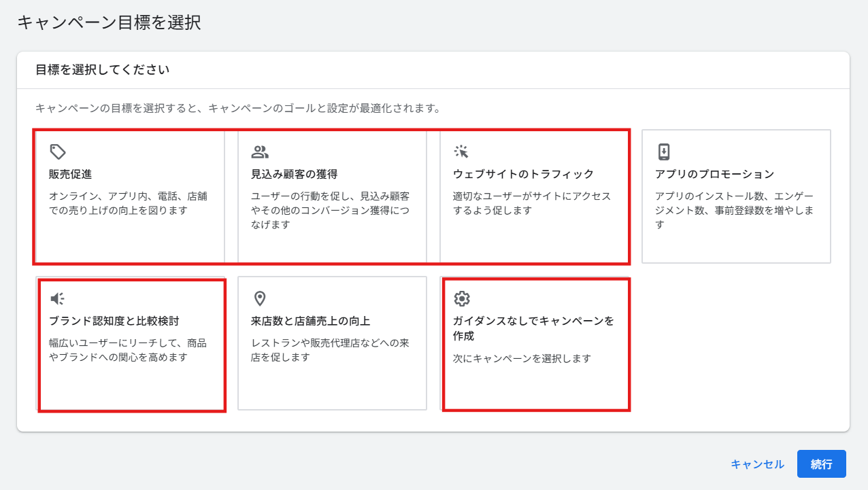
Task: Click the description starting with オンライン、アプリ内
Action: pyautogui.click(x=128, y=203)
